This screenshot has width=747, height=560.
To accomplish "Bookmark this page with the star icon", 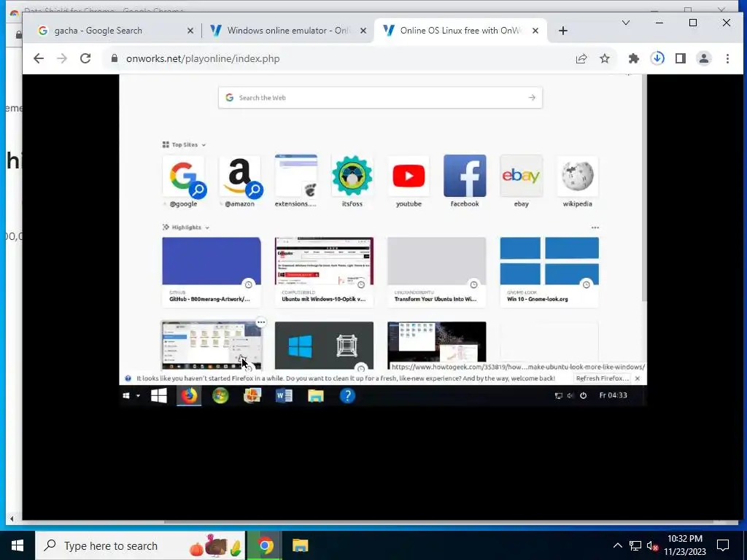I will (x=605, y=58).
